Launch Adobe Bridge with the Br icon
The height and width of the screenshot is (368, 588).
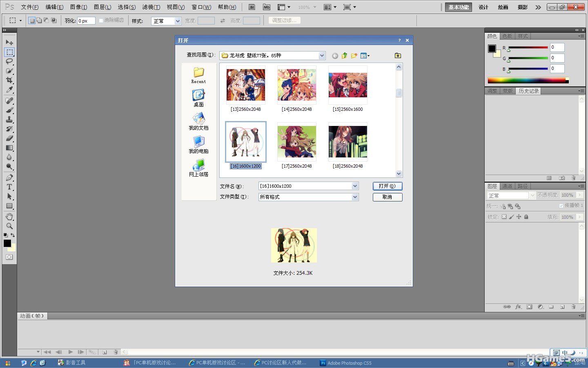(252, 7)
